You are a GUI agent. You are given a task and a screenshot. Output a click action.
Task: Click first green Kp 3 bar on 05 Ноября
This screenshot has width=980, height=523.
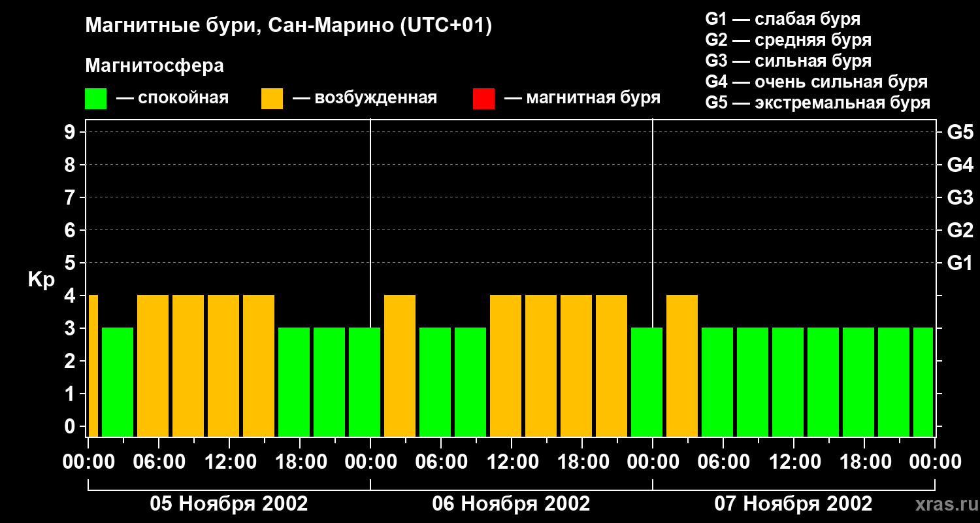click(118, 382)
